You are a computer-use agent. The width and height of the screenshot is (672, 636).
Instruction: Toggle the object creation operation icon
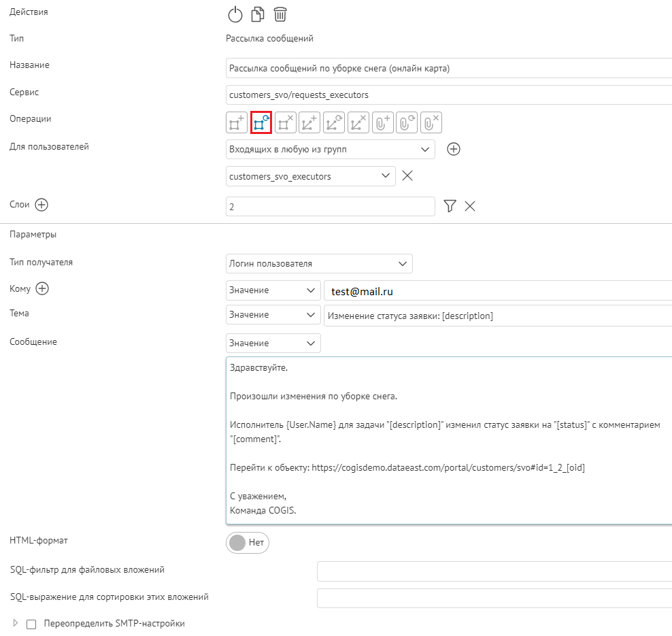237,122
